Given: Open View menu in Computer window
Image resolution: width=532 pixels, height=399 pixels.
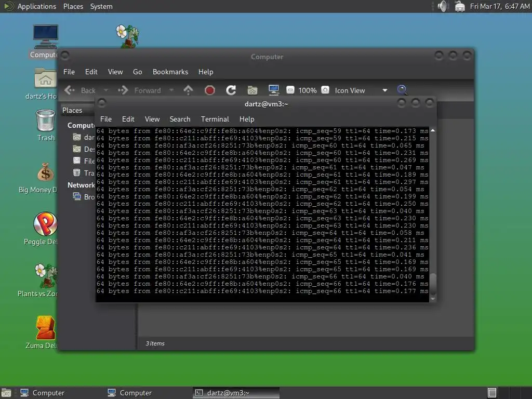Looking at the screenshot, I should pyautogui.click(x=115, y=72).
